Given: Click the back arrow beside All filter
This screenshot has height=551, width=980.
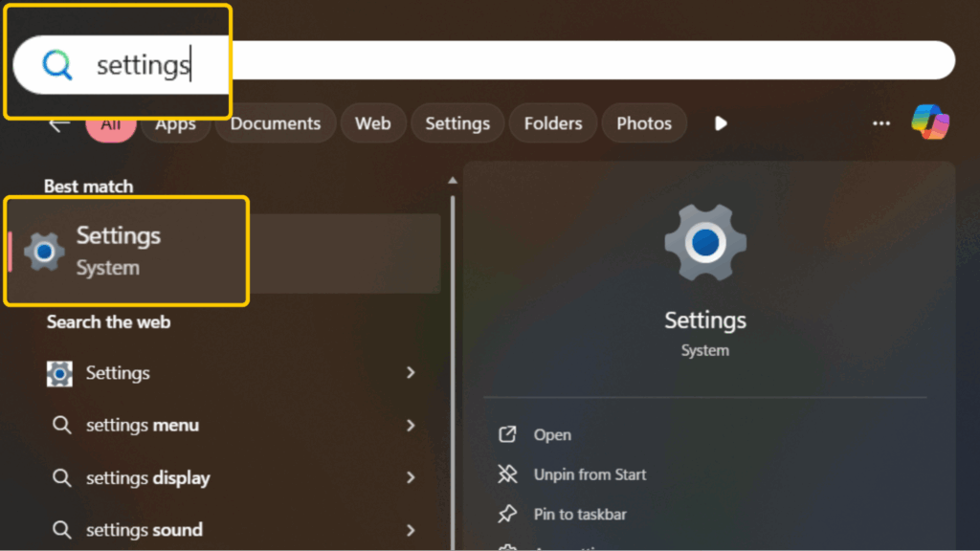Looking at the screenshot, I should pyautogui.click(x=59, y=124).
